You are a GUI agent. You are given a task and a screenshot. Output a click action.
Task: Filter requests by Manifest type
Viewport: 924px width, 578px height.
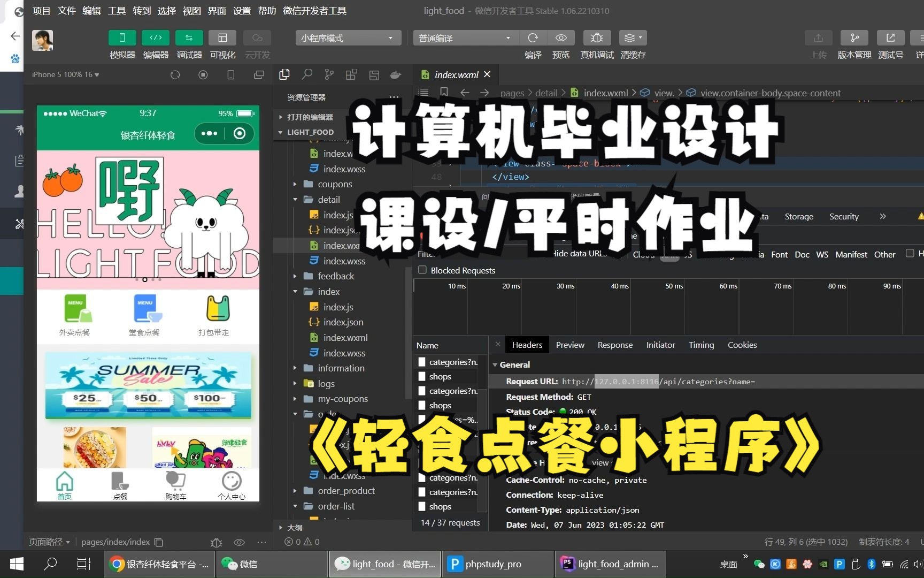851,255
